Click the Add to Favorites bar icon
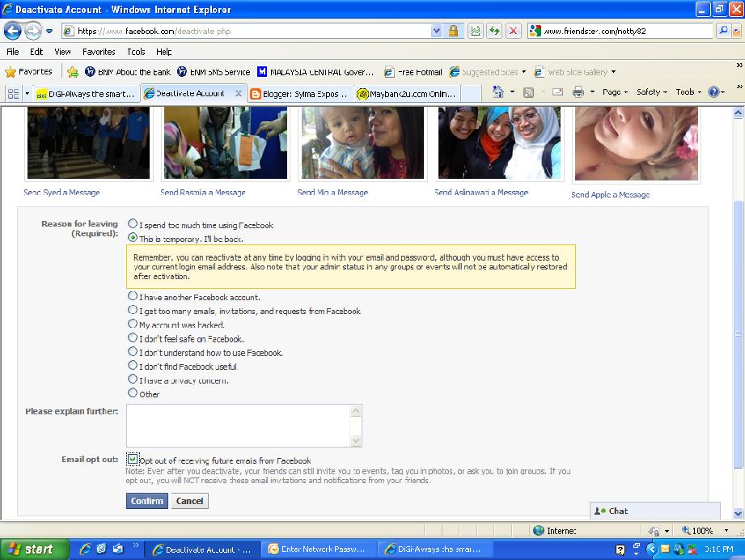The image size is (745, 560). coord(73,72)
